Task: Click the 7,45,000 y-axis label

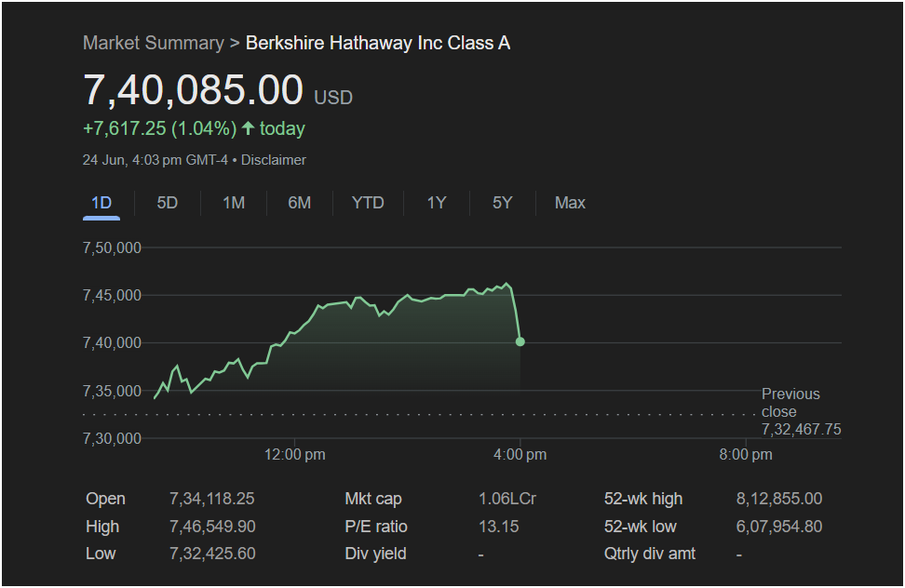Action: tap(112, 295)
